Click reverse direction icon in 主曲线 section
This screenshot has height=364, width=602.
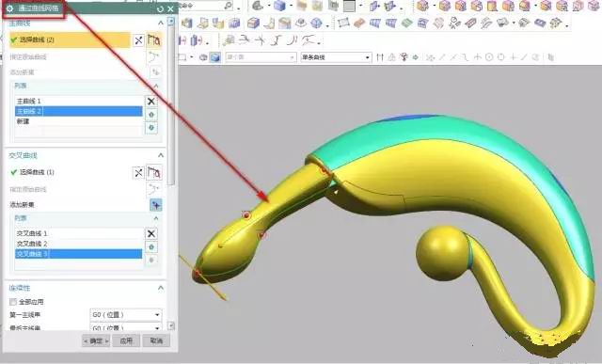[138, 40]
